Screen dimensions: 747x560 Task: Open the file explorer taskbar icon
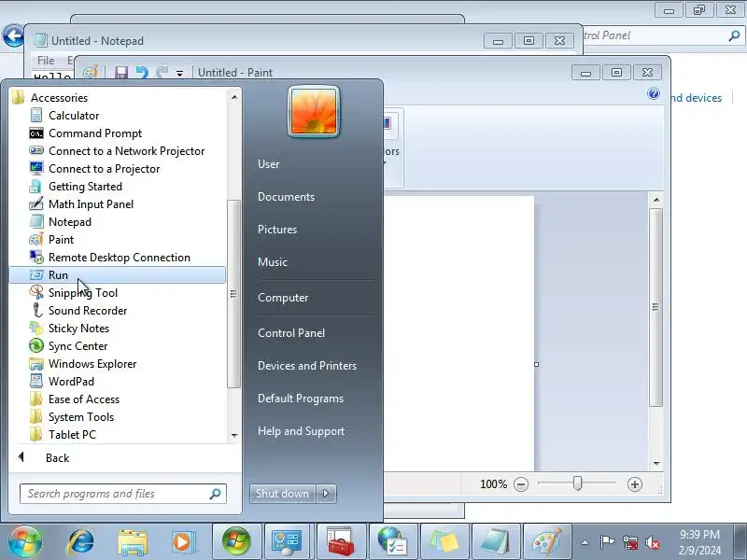point(133,542)
